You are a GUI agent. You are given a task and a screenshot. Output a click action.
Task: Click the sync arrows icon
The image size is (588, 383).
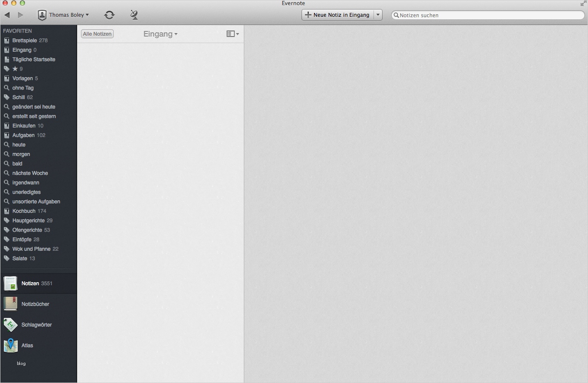click(x=109, y=15)
